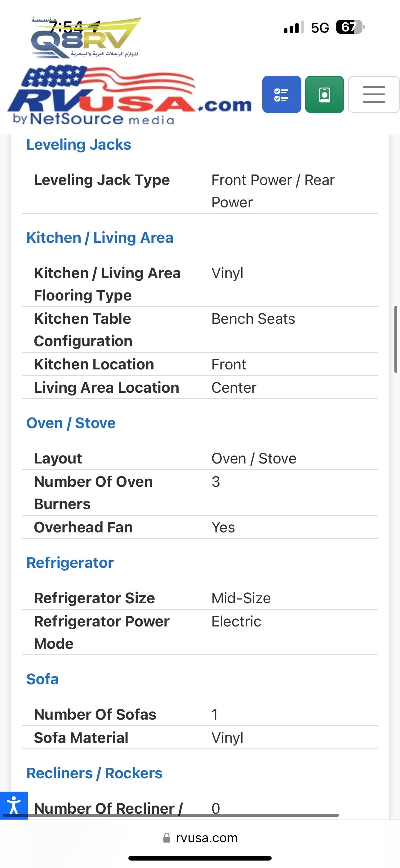The height and width of the screenshot is (868, 400).
Task: Select the Refrigerator section heading
Action: click(x=70, y=563)
